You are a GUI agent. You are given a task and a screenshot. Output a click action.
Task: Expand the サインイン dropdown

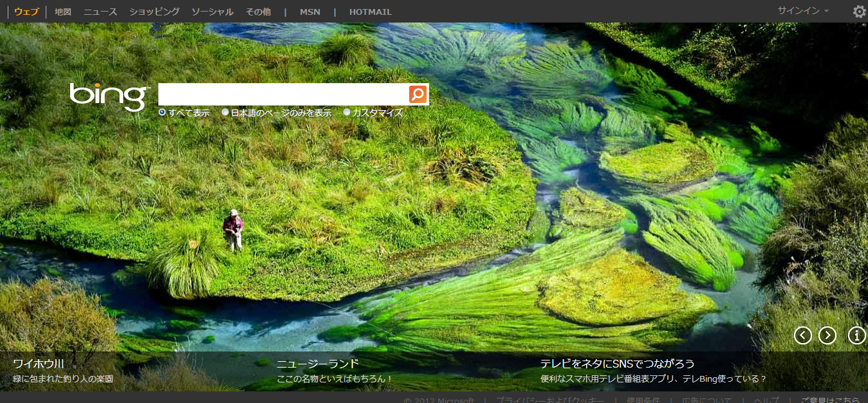click(802, 11)
